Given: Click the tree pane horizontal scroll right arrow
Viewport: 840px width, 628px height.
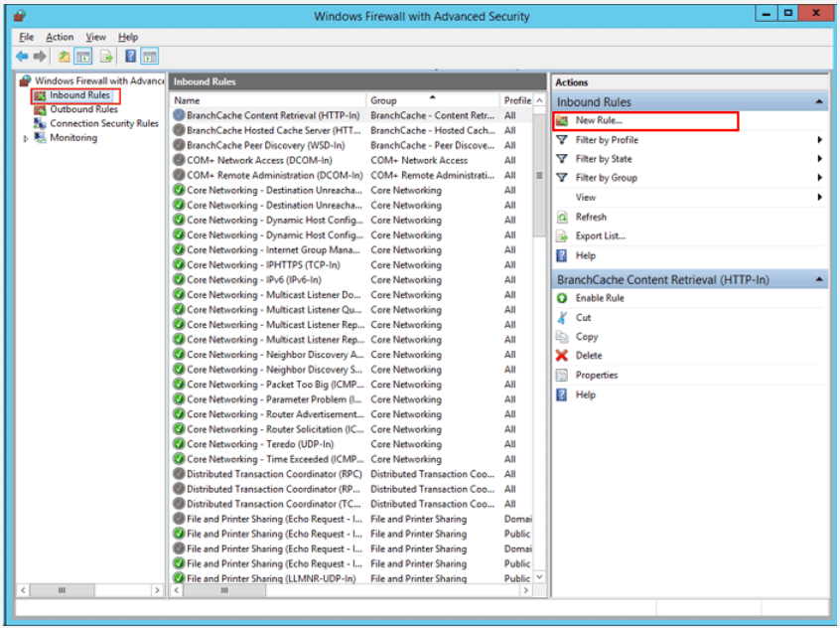Looking at the screenshot, I should tap(157, 590).
